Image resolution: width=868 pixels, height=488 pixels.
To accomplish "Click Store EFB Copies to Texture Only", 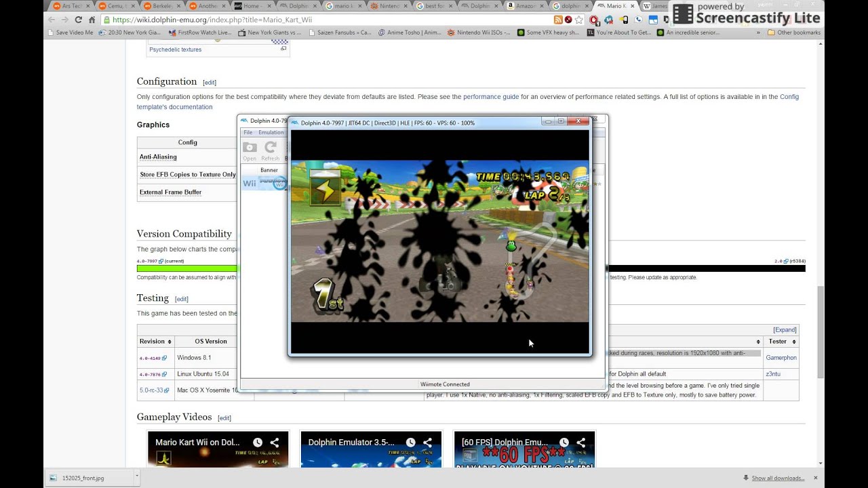I will tap(188, 175).
